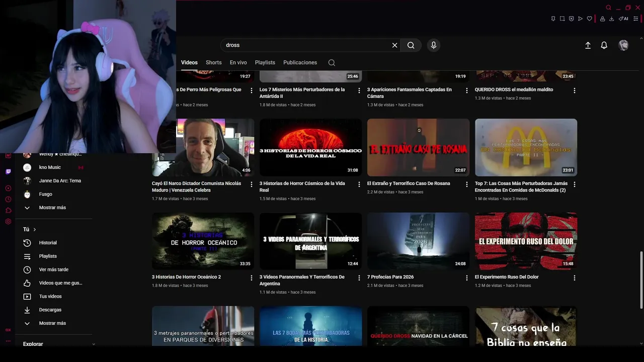Open Playlists in the left sidebar
The height and width of the screenshot is (362, 644).
pos(48,256)
